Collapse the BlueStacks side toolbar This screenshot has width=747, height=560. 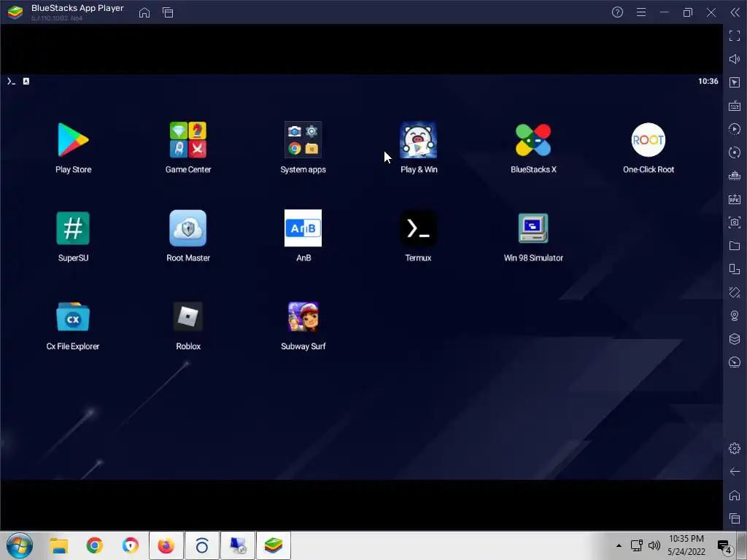[735, 12]
